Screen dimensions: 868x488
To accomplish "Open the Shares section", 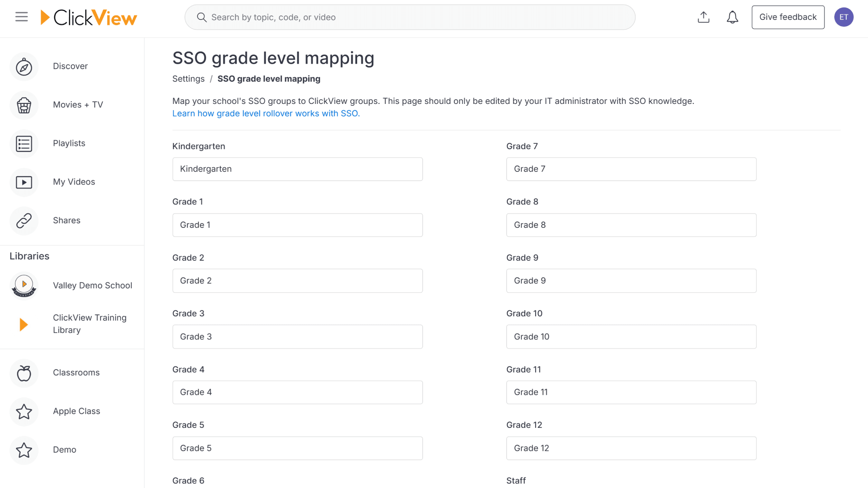I will (66, 221).
